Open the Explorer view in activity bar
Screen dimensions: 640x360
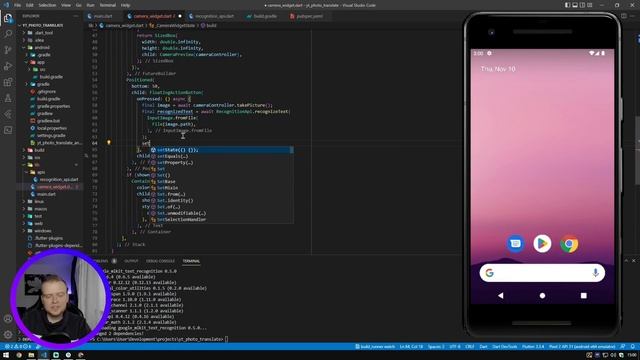8,18
